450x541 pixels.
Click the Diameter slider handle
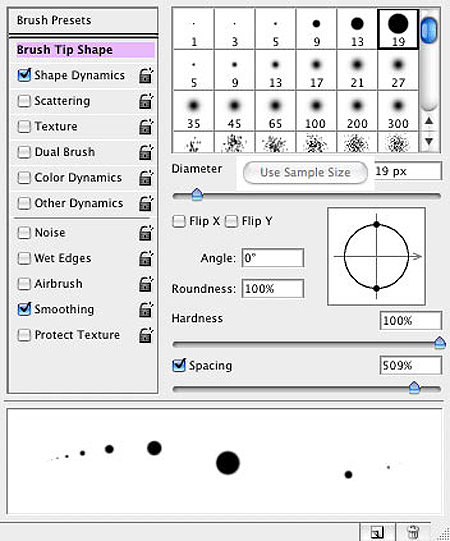point(197,195)
